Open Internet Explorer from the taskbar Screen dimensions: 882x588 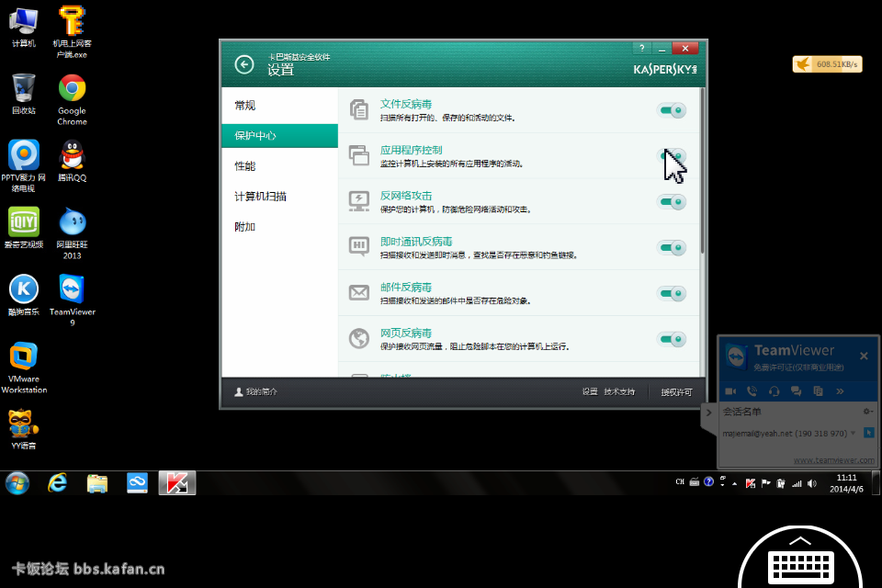click(x=57, y=482)
